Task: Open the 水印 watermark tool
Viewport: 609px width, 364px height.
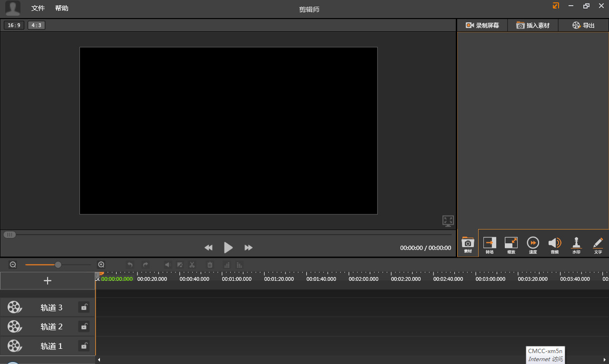Action: 576,245
